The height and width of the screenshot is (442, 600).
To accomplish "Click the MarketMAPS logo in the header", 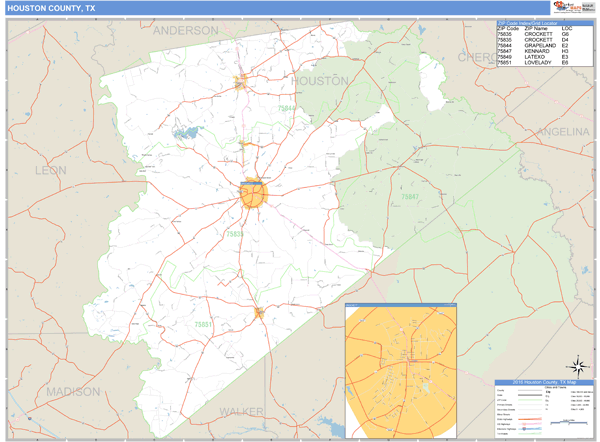I will click(567, 7).
